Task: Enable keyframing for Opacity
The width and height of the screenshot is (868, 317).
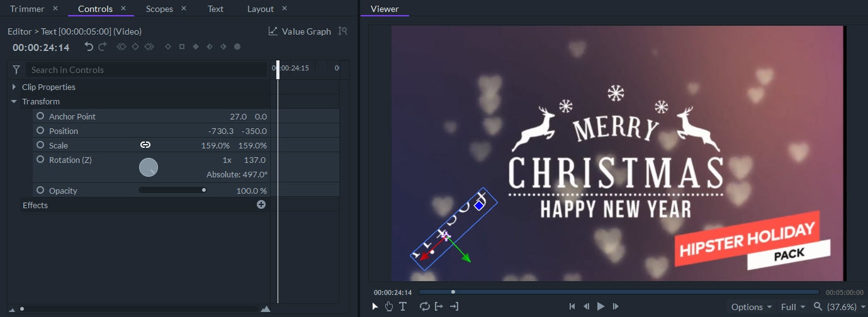Action: (40, 189)
